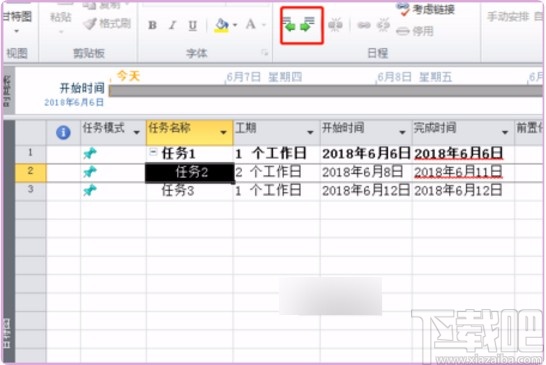Screen dimensions: 546x365
Task: Click the Link Tasks chain icon
Action: pos(364,25)
